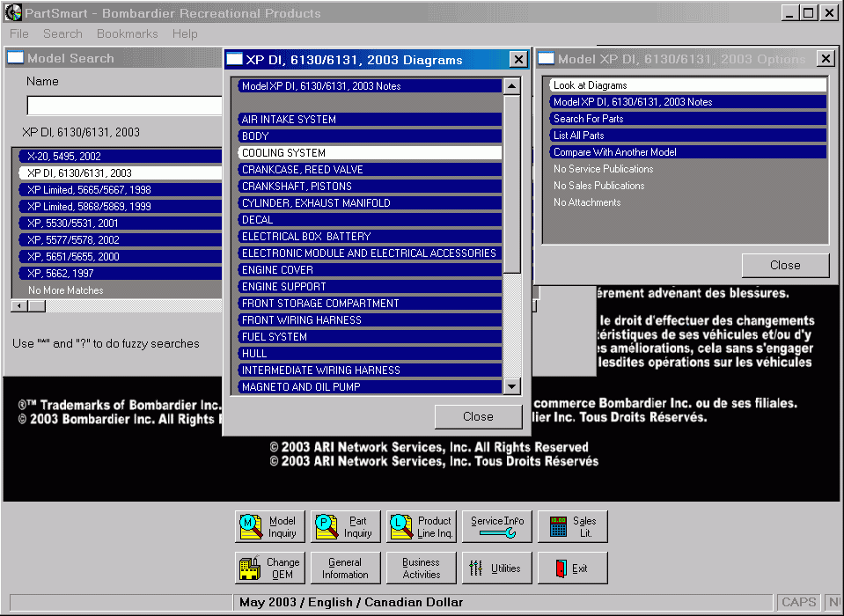Select XP, 5577/5578, 2002 model
This screenshot has width=844, height=616.
pos(121,239)
